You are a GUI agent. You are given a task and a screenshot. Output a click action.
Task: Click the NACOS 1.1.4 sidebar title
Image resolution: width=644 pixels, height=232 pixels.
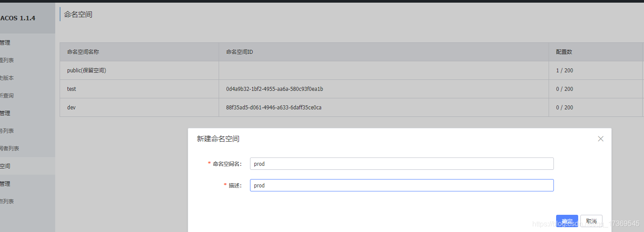(x=18, y=19)
